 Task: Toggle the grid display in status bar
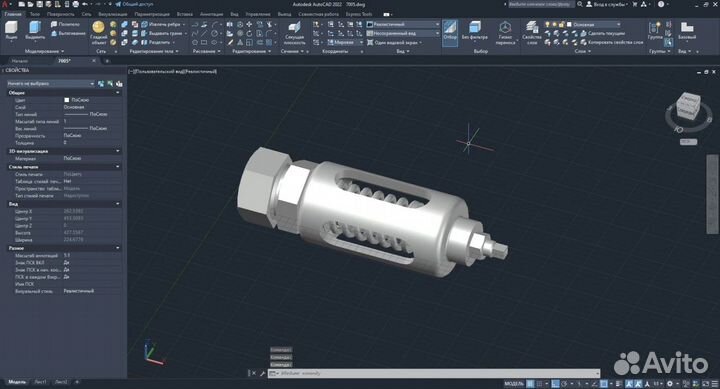point(531,383)
